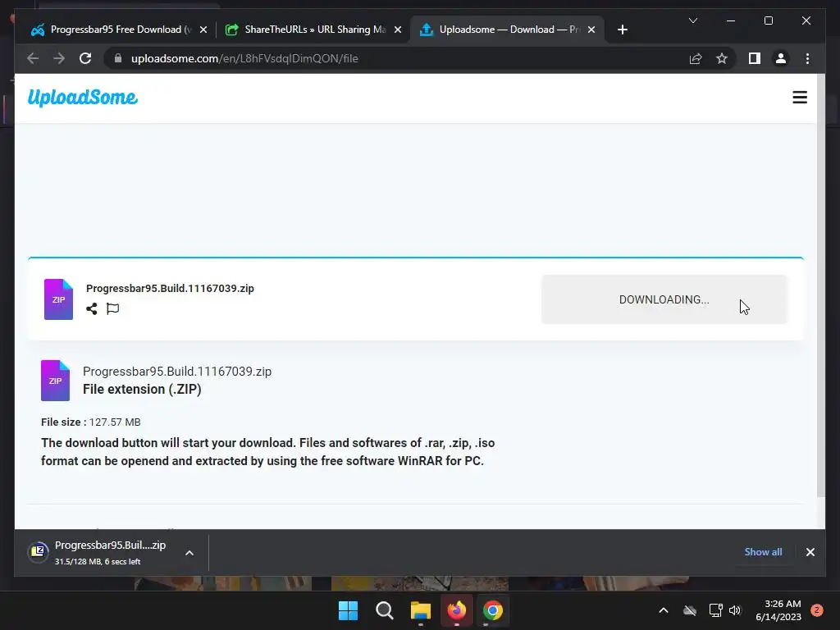Click the report flag icon

tap(112, 308)
